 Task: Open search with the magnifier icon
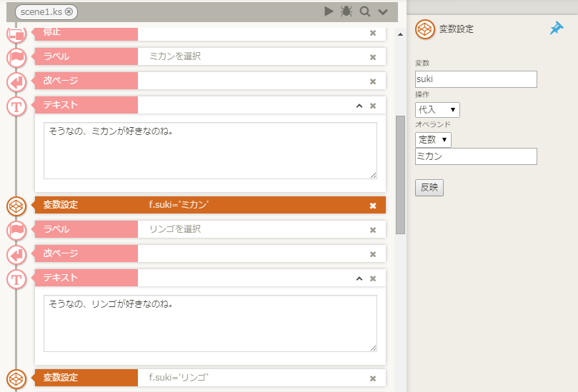click(365, 11)
